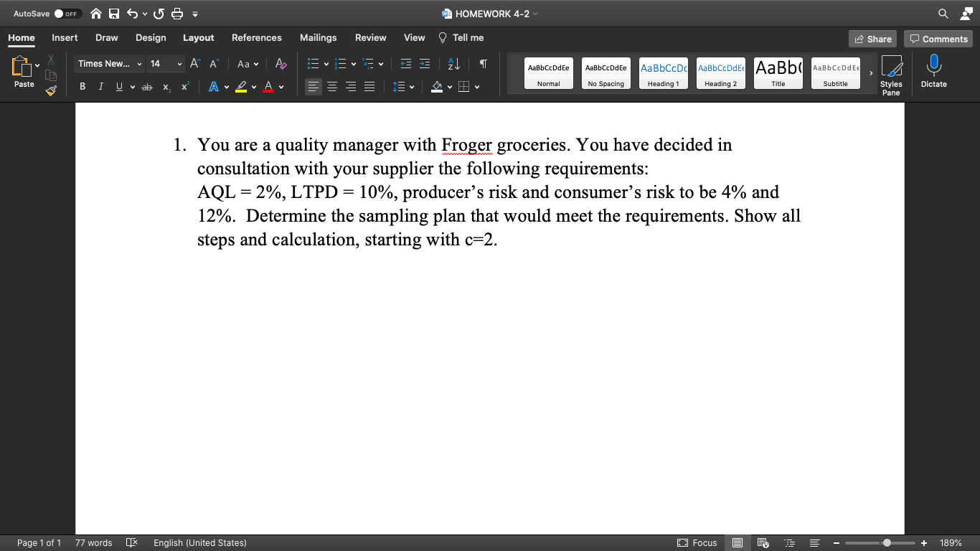Screen dimensions: 980x551
Task: Apply bullet list formatting
Action: [x=313, y=64]
